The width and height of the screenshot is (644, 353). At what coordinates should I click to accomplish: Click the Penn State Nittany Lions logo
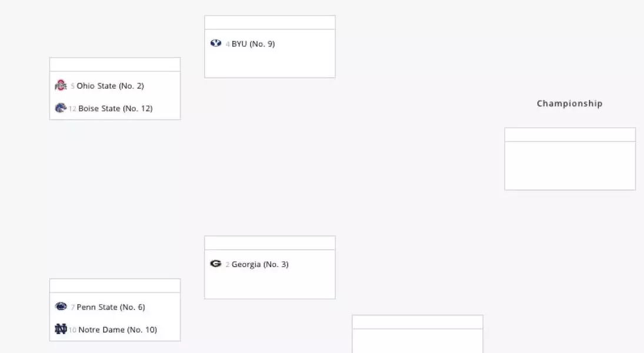(61, 306)
